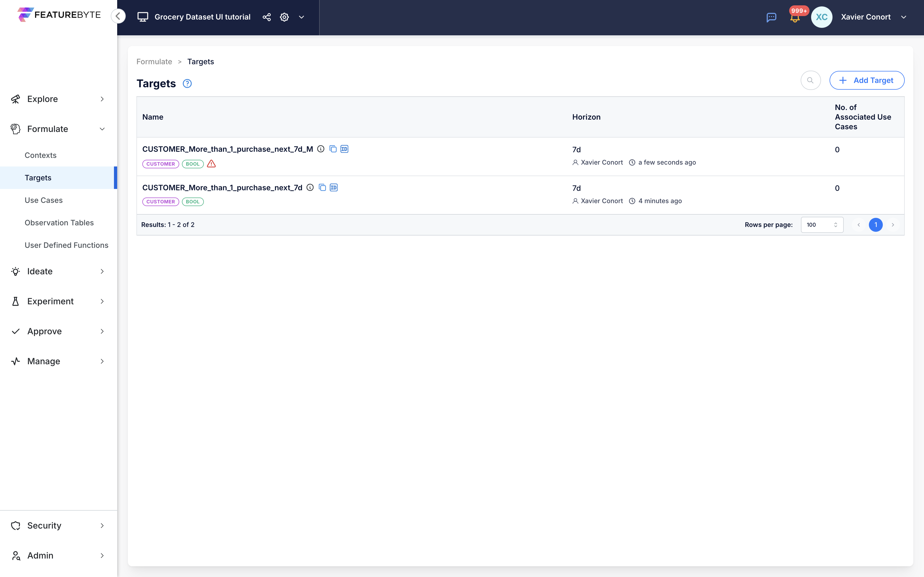Click the copy icon for CUSTOMER_More_than_1_purchase_next_7d_M
Image resolution: width=924 pixels, height=577 pixels.
click(333, 149)
